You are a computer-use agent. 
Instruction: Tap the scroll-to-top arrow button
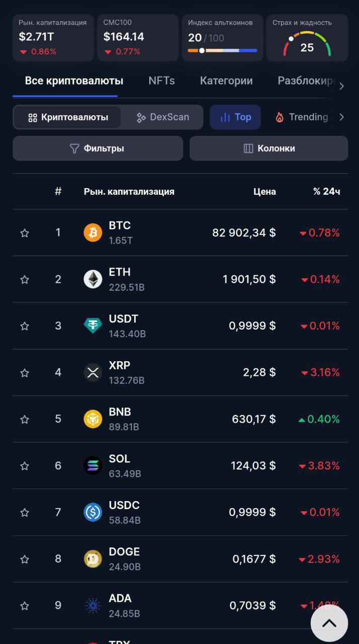[x=329, y=623]
